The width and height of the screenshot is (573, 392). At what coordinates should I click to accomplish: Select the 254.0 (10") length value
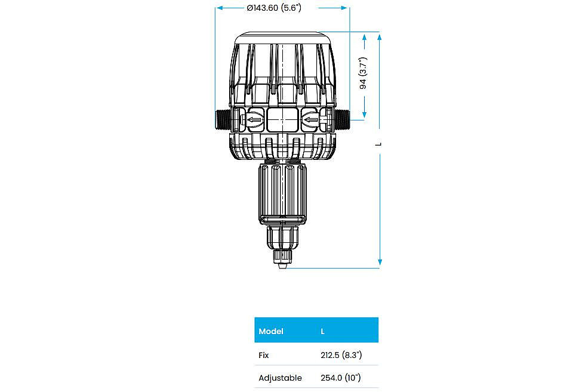coord(341,378)
